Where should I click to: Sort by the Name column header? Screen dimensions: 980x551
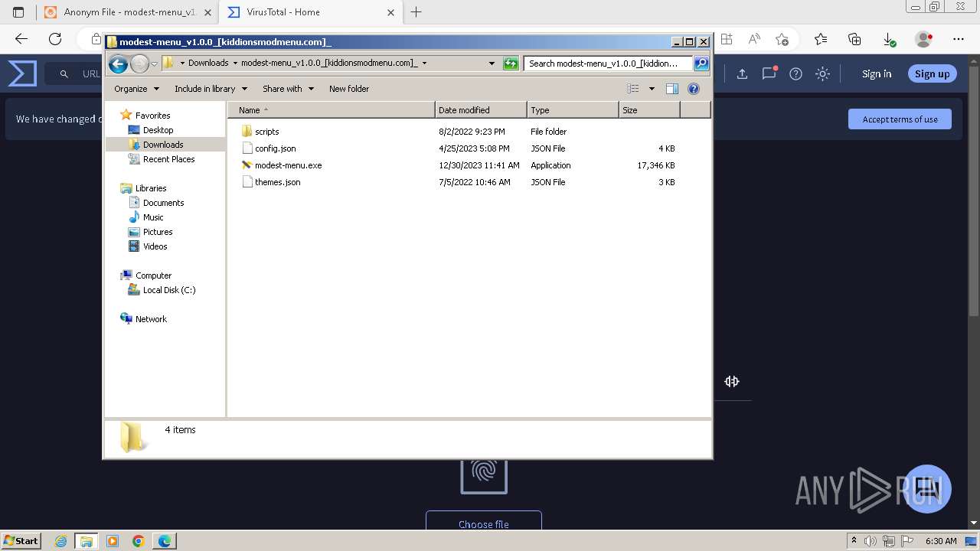click(x=331, y=110)
